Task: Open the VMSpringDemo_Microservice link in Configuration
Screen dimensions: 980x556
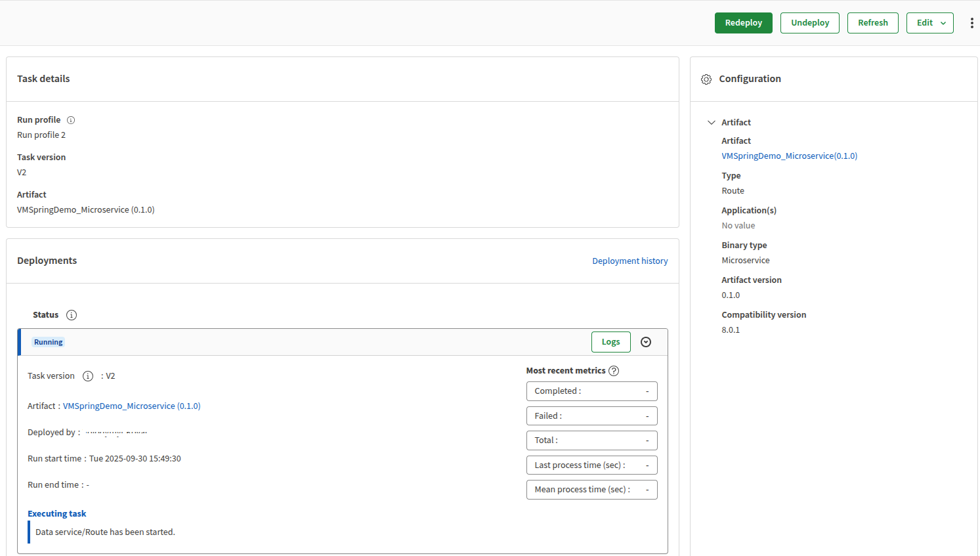Action: (789, 156)
